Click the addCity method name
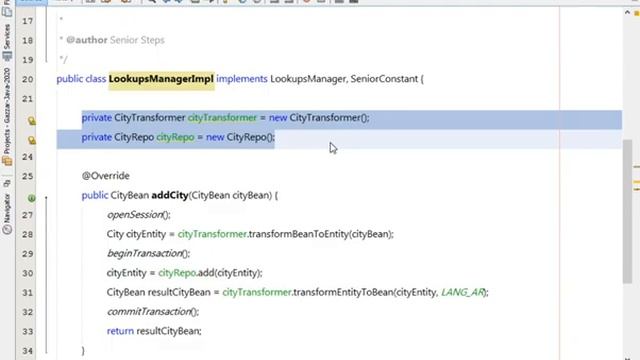This screenshot has width=640, height=360. click(170, 195)
